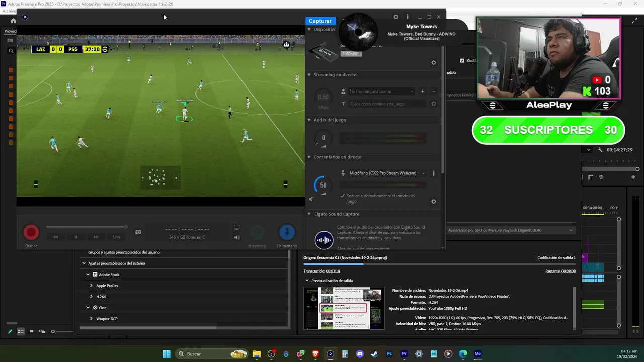Image resolution: width=644 pixels, height=362 pixels.
Task: Open Elgato settings gear in title bar
Action: click(x=396, y=17)
